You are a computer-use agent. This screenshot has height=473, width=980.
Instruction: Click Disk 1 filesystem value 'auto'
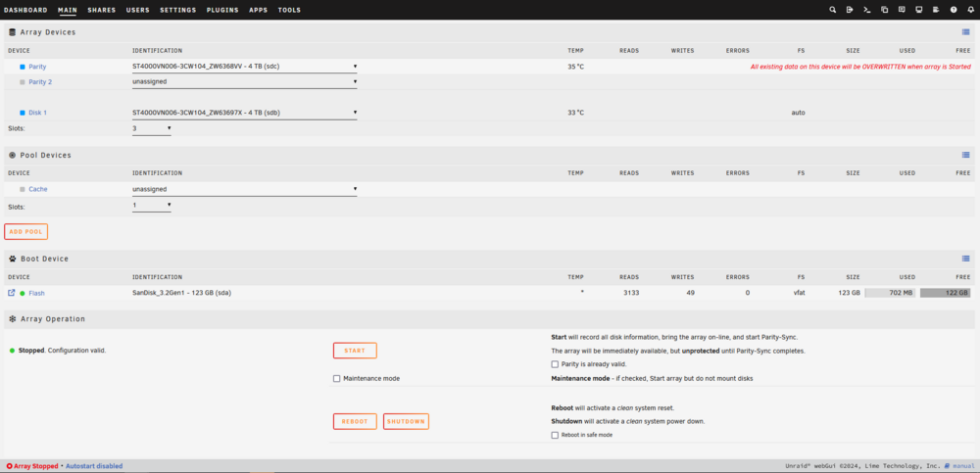point(798,113)
